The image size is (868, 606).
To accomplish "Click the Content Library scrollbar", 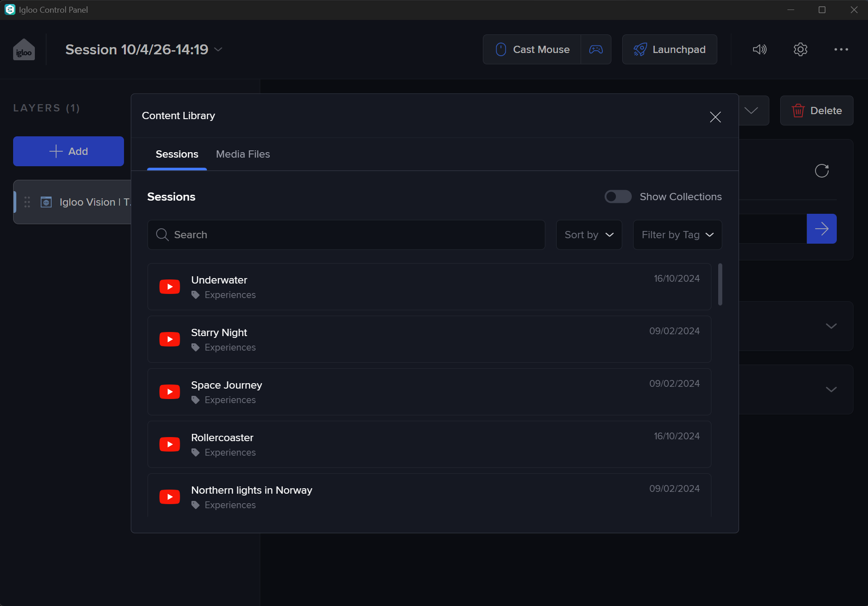I will tap(720, 284).
